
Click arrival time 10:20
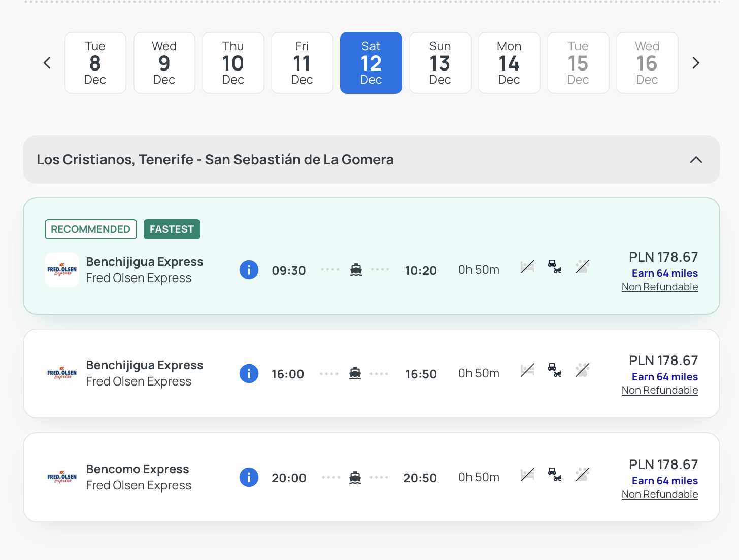pos(421,271)
